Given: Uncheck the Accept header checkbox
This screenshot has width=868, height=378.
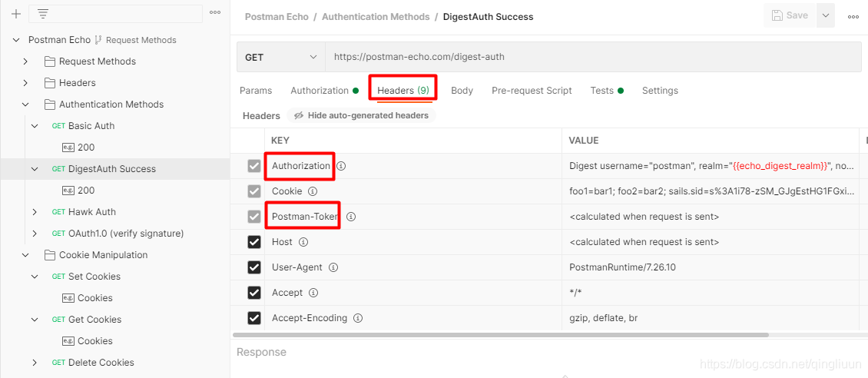Looking at the screenshot, I should (x=254, y=293).
